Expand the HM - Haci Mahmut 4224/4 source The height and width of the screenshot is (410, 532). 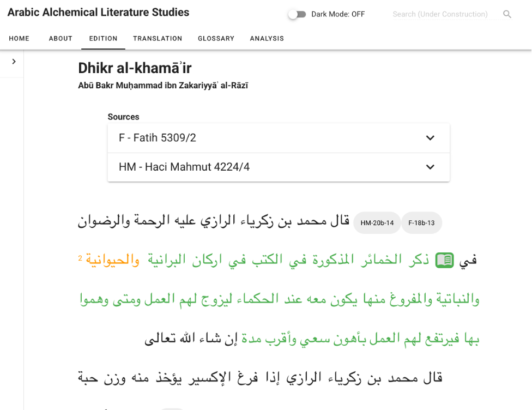point(279,167)
